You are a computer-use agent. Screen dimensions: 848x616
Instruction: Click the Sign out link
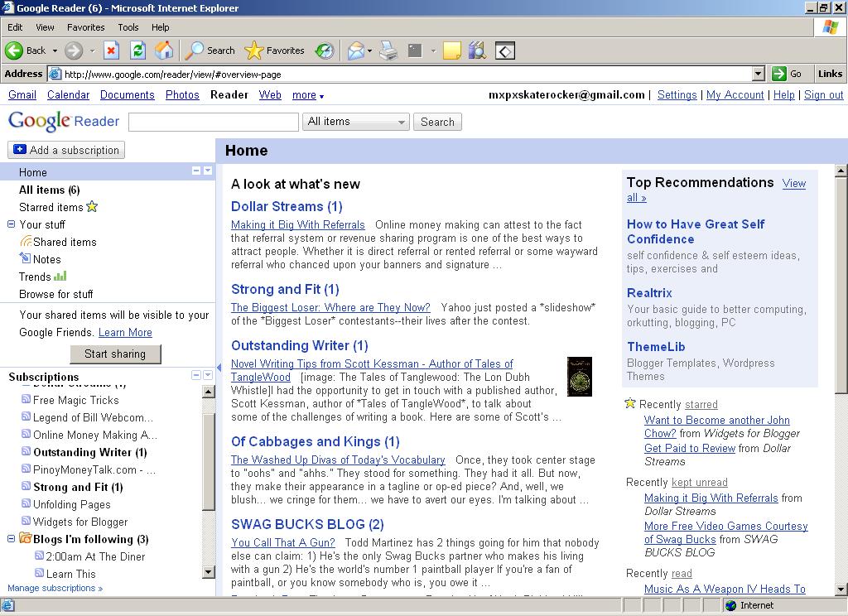[824, 94]
